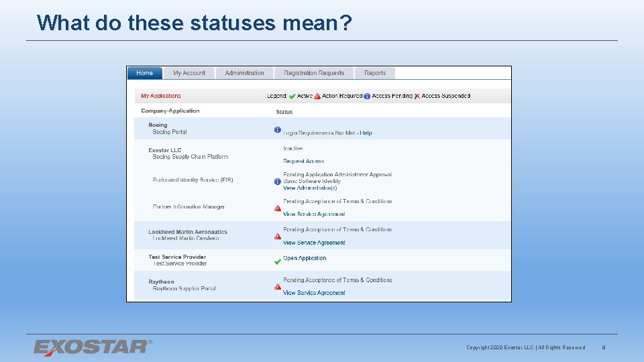The image size is (644, 362).
Task: Click warning icon for Lockheed Martin OneAero
Action: click(278, 237)
